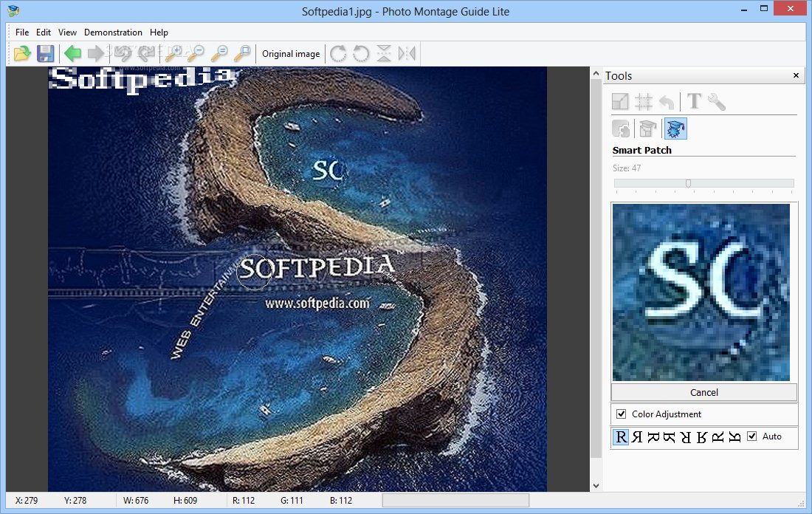Click the Cancel button
Screen dimensions: 812x514
pos(703,392)
